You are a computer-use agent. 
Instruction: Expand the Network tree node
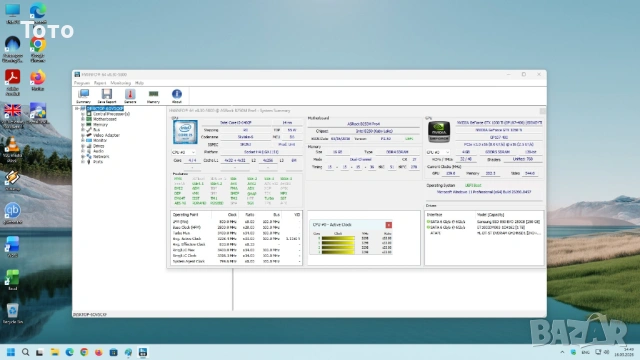tap(83, 156)
